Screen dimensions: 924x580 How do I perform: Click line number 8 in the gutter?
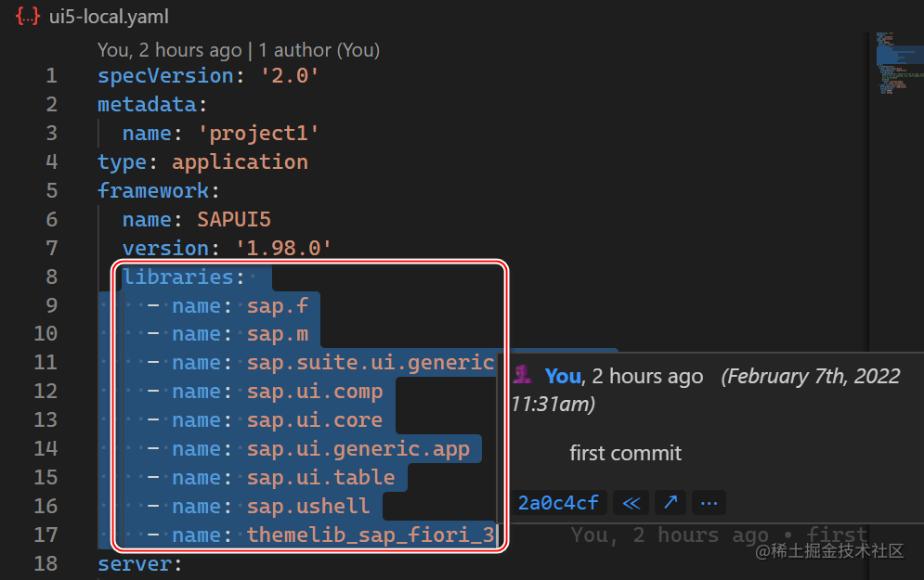pyautogui.click(x=51, y=277)
